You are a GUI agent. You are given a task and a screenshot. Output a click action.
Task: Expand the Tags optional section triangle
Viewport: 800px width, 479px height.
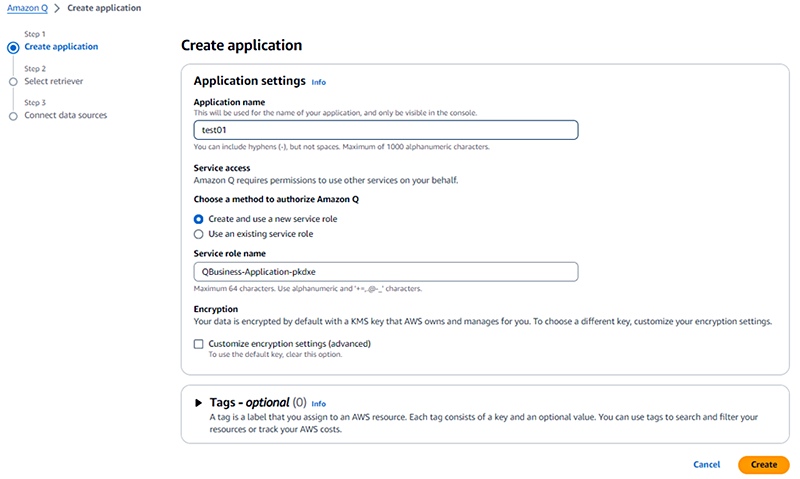(198, 403)
